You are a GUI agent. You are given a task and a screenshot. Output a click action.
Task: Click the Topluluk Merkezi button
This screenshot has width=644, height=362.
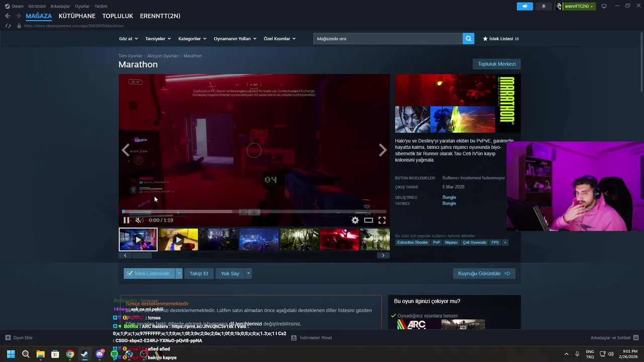click(x=497, y=64)
